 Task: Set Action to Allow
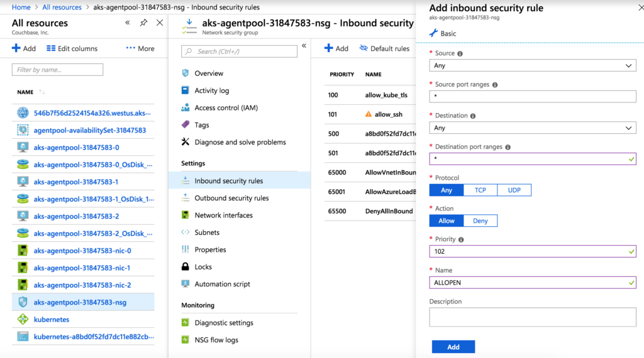pyautogui.click(x=447, y=220)
